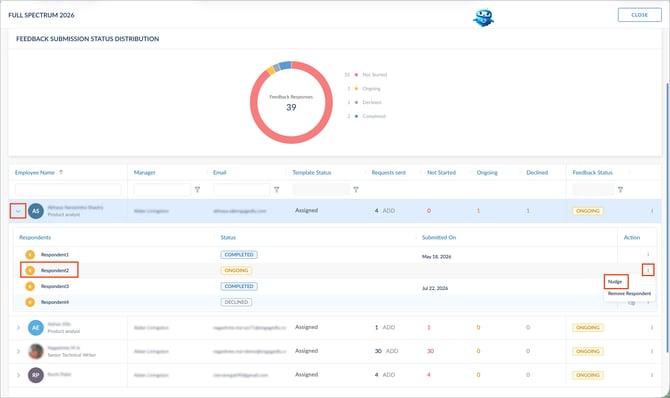The height and width of the screenshot is (398, 670).
Task: Expand the AE employee row
Action: click(18, 327)
